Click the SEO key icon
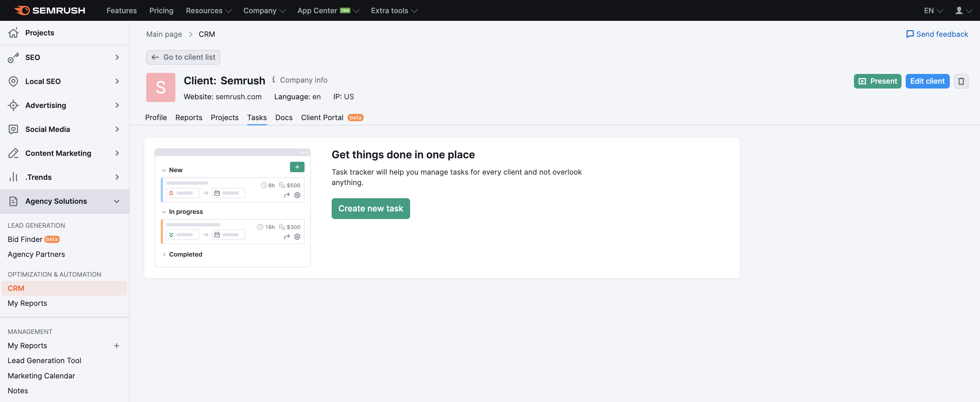 (13, 57)
